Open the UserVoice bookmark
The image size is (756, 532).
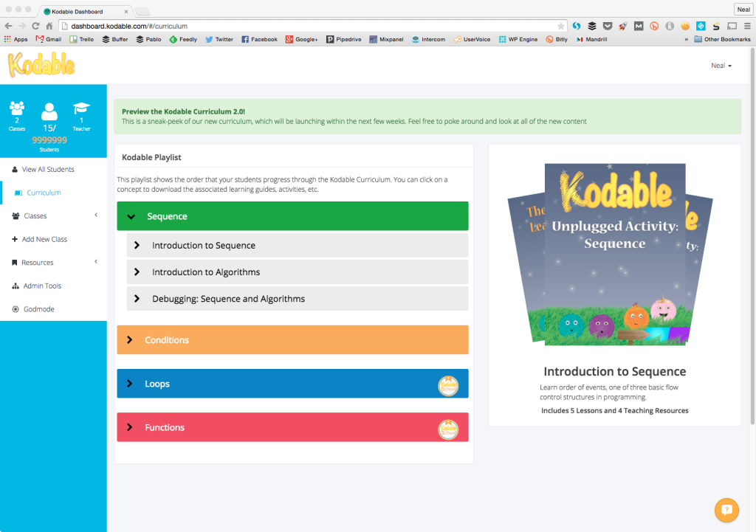coord(472,40)
